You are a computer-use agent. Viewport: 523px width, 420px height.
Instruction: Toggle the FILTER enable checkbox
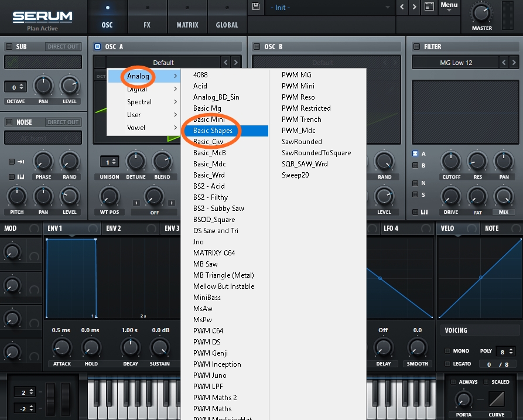click(417, 47)
